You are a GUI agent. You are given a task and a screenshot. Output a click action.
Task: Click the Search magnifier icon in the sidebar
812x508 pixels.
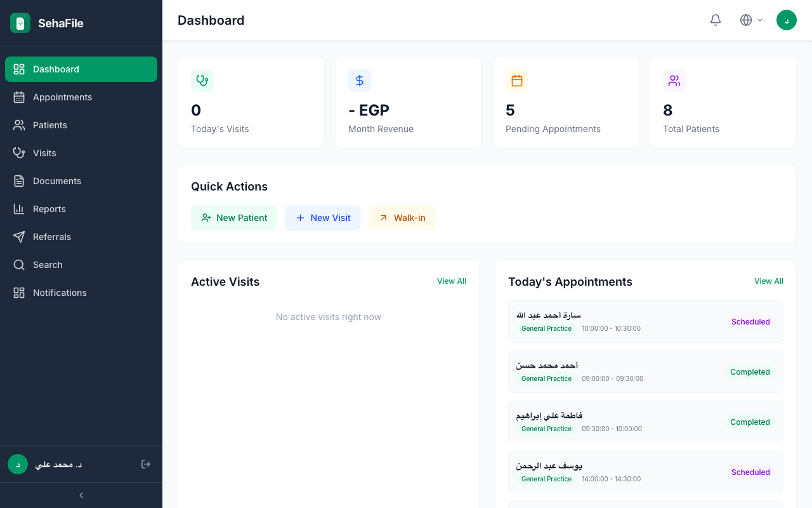[x=19, y=265]
